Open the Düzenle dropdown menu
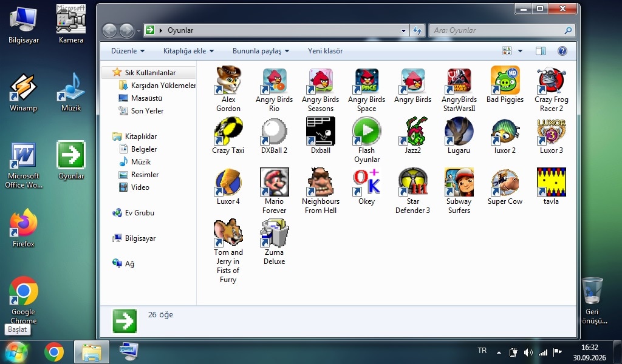This screenshot has width=622, height=364. [128, 51]
